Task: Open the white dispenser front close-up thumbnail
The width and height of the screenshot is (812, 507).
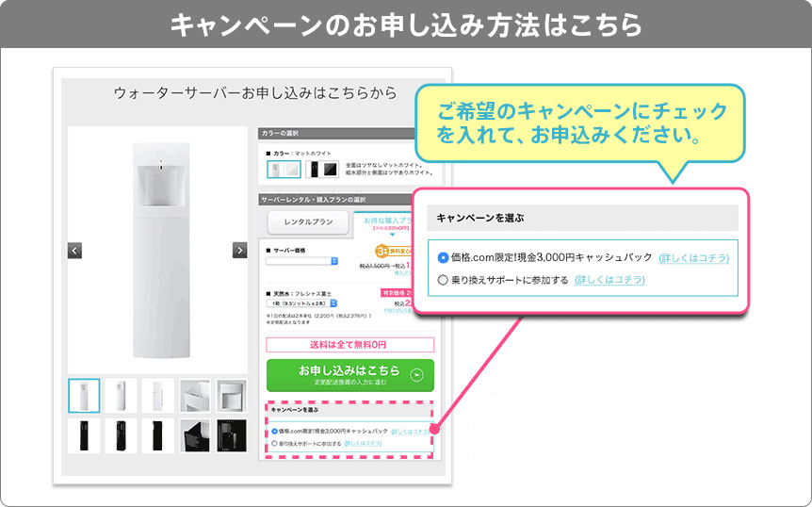Action: (232, 396)
